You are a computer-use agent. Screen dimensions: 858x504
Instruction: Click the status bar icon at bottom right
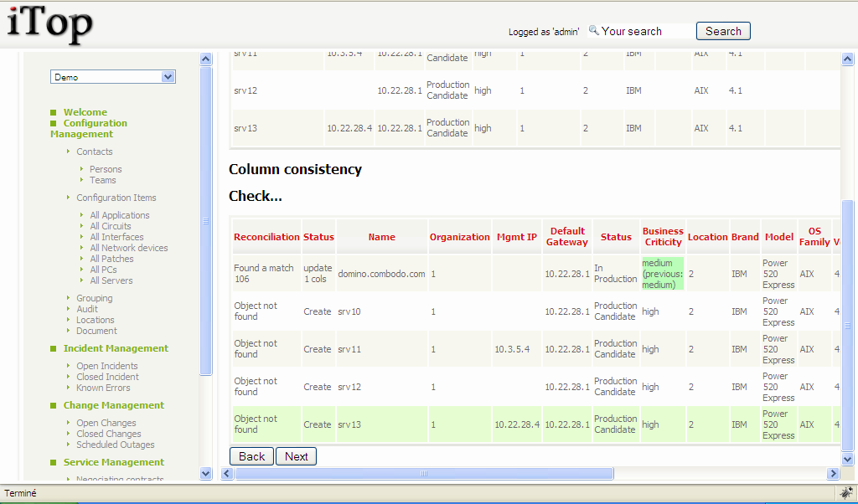847,491
